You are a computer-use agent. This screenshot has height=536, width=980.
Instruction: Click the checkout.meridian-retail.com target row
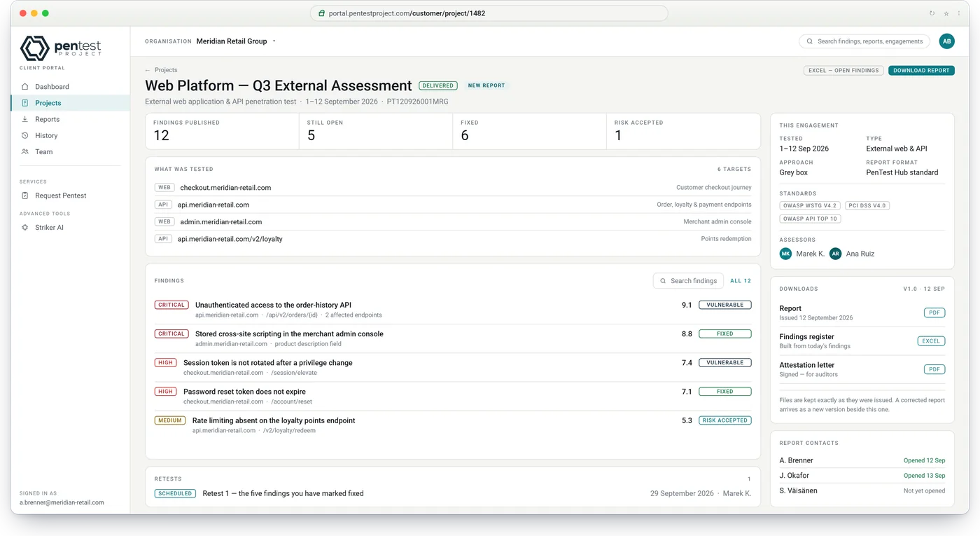[x=452, y=188]
